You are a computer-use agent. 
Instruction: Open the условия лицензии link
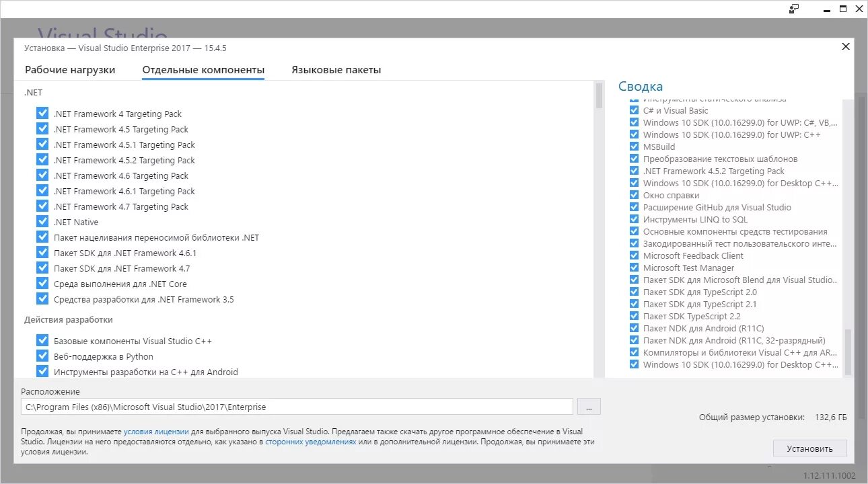(x=156, y=431)
